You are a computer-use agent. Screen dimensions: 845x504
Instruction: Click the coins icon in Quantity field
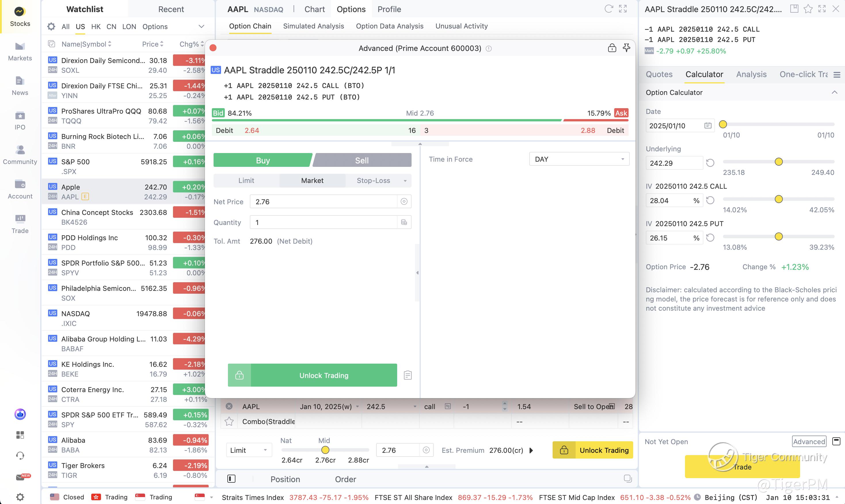point(404,222)
